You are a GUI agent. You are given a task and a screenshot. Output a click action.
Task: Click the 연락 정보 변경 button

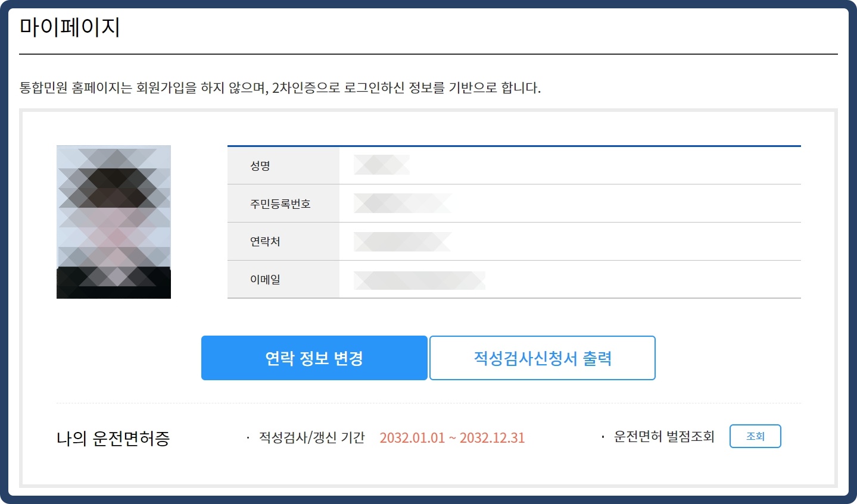pos(314,358)
